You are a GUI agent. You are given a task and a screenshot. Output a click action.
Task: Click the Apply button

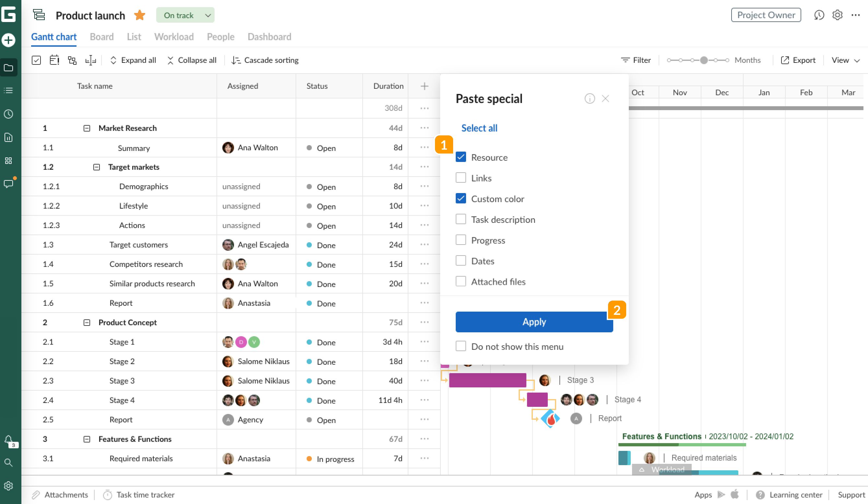click(x=534, y=322)
